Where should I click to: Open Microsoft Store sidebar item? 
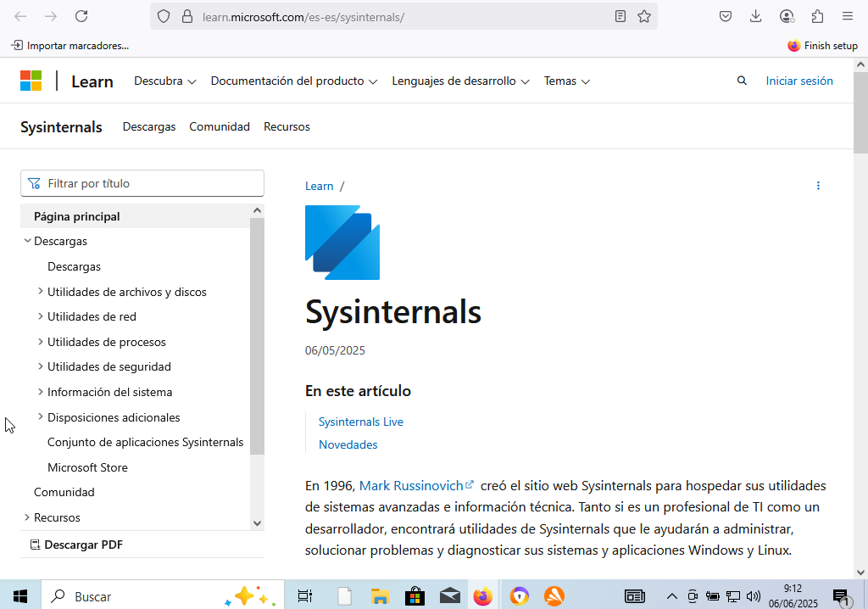click(x=87, y=467)
